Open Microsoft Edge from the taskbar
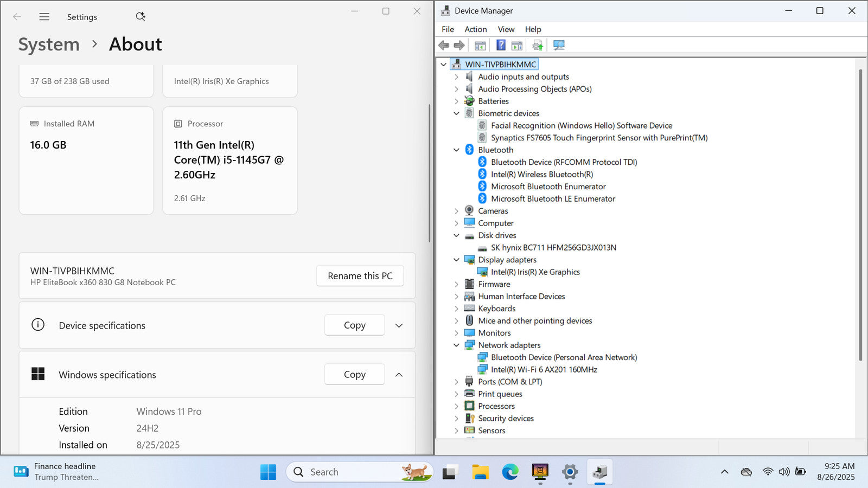Image resolution: width=868 pixels, height=488 pixels. (510, 472)
